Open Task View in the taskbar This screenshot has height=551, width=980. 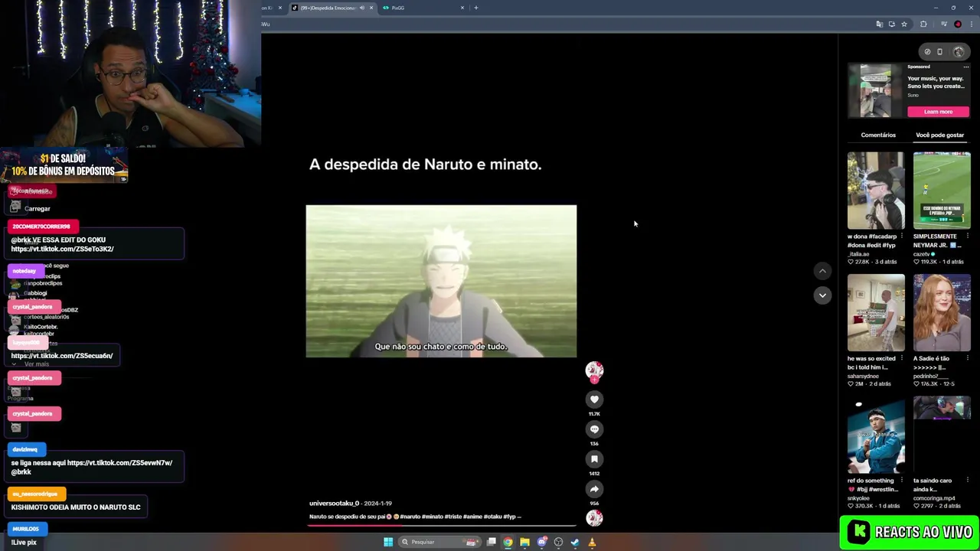point(491,542)
